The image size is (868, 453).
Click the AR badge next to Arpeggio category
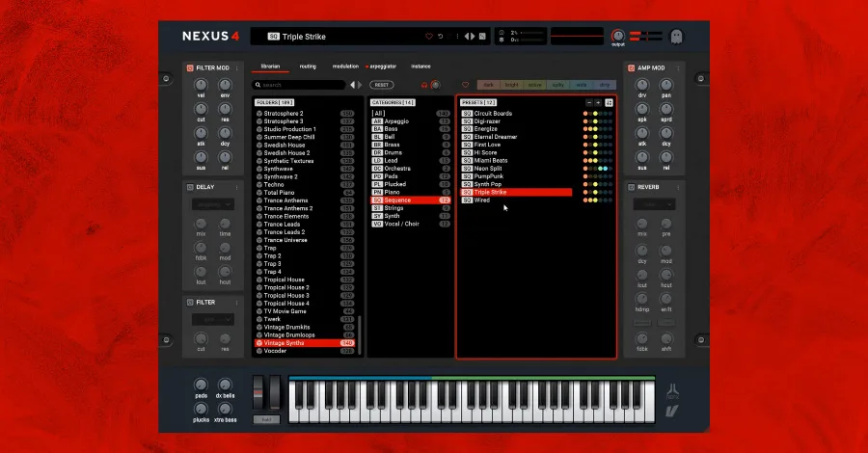(x=377, y=121)
